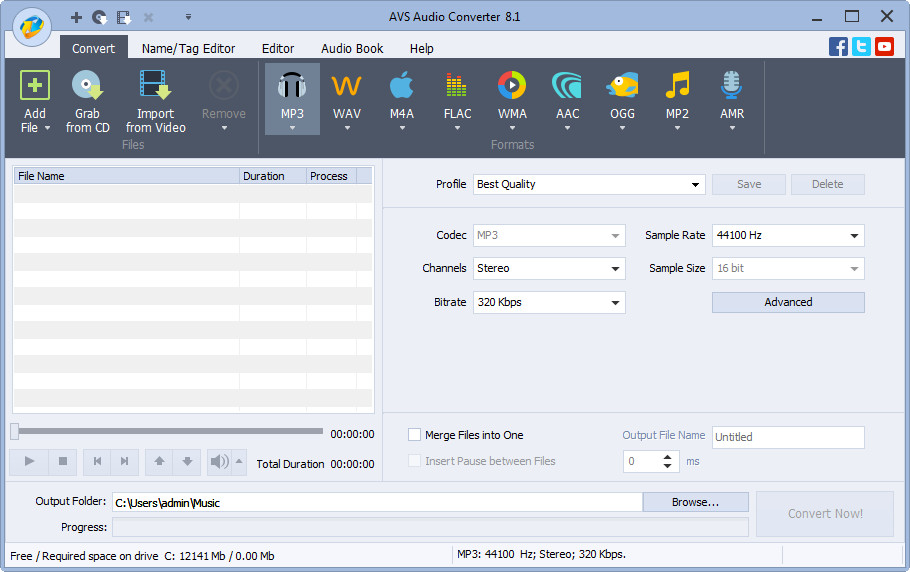Switch to the Audio Book tab

(352, 48)
